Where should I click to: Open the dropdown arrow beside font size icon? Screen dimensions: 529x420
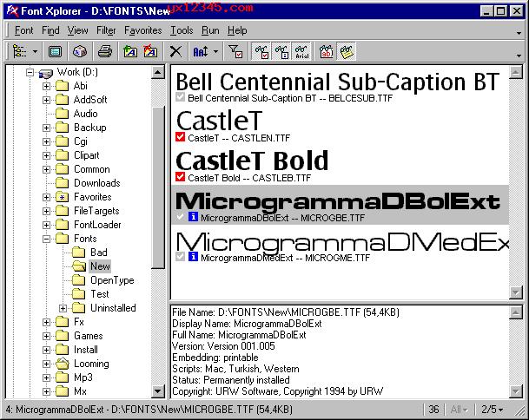coord(216,52)
